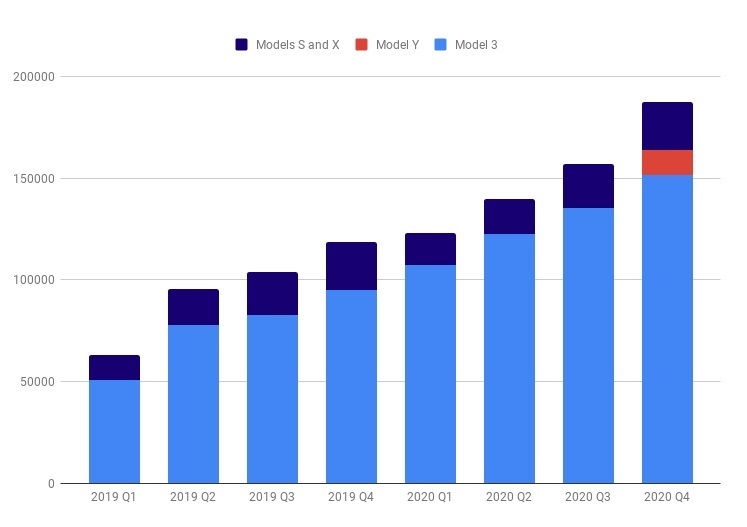Click the 0 y-axis label

51,484
